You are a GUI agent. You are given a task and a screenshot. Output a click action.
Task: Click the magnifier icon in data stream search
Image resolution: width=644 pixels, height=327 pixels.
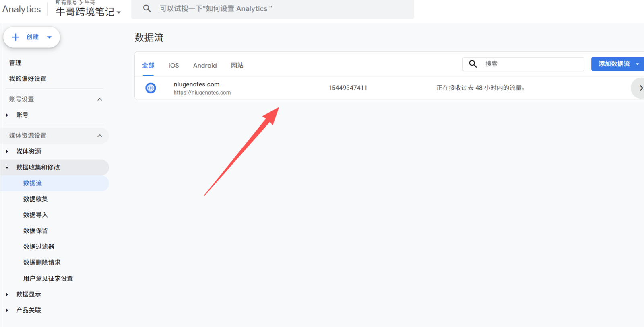pyautogui.click(x=473, y=64)
